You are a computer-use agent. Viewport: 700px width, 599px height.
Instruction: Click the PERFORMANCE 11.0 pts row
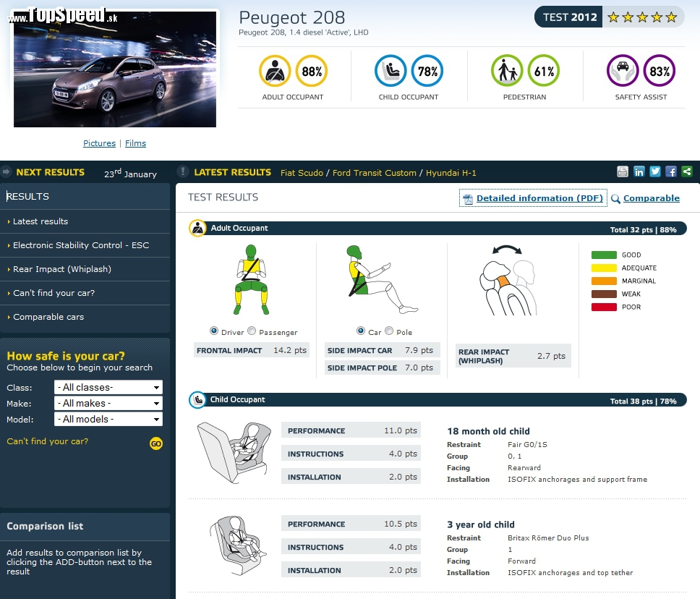tap(351, 430)
